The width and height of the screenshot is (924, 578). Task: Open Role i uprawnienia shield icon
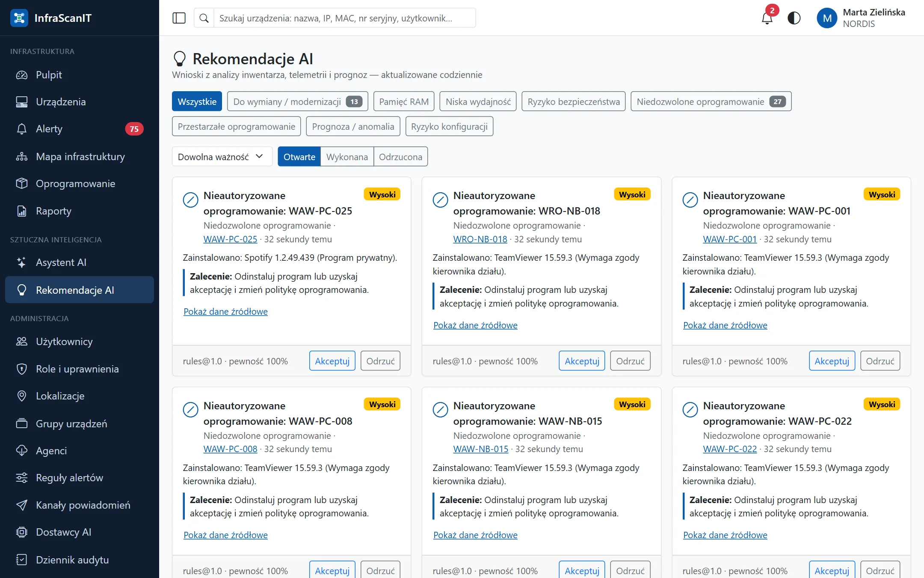point(21,369)
